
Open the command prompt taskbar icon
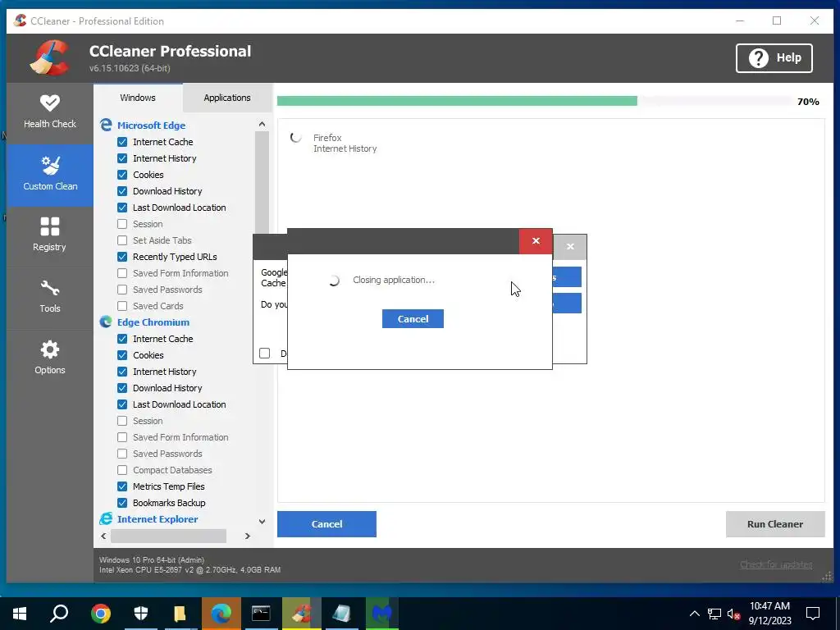pos(261,614)
